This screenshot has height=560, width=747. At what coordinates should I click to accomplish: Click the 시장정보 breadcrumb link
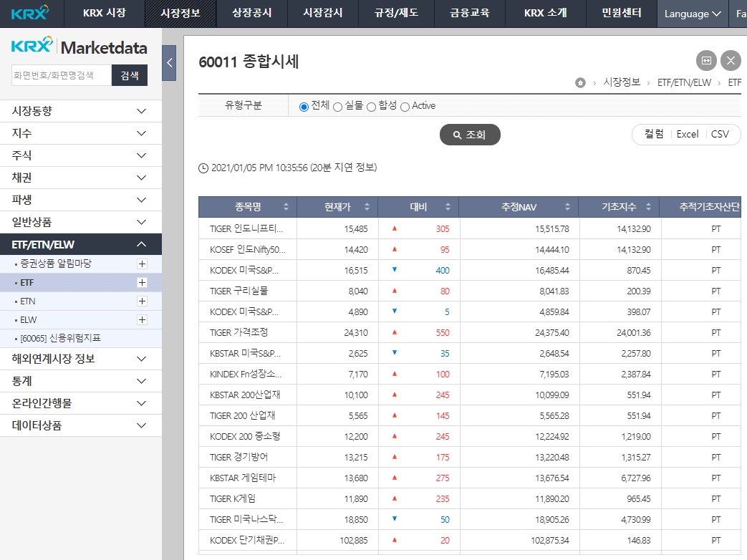(x=622, y=82)
